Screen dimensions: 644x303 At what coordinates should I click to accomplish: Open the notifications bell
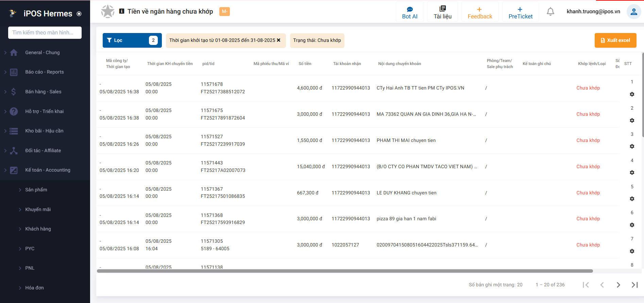pos(550,12)
